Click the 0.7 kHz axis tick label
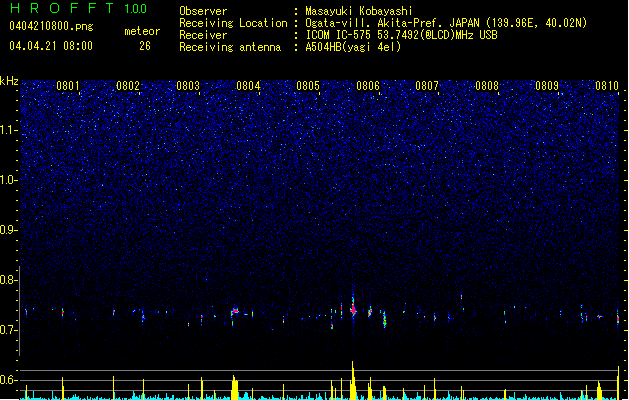629x400 pixels. point(8,330)
